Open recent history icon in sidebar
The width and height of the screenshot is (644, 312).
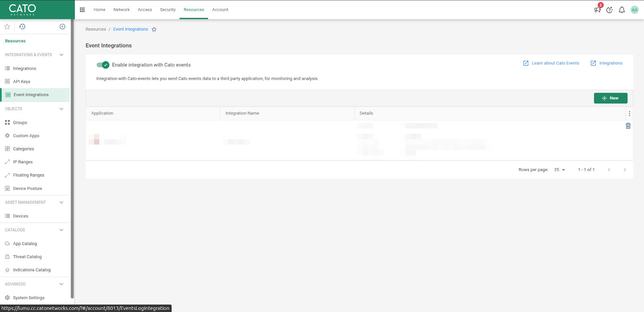[x=22, y=27]
